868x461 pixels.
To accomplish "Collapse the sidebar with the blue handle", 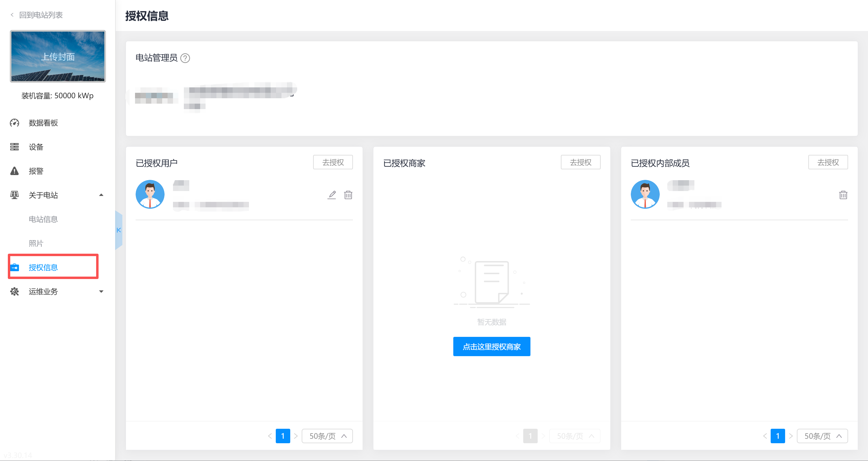I will 119,230.
